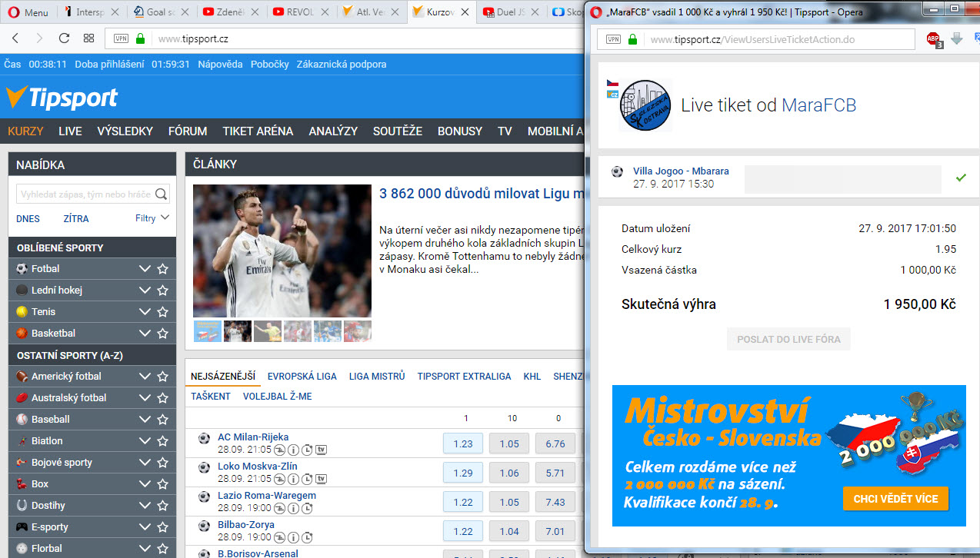Click CHCI VĚDĚT VÍCE banner button
The width and height of the screenshot is (980, 558).
[x=895, y=499]
